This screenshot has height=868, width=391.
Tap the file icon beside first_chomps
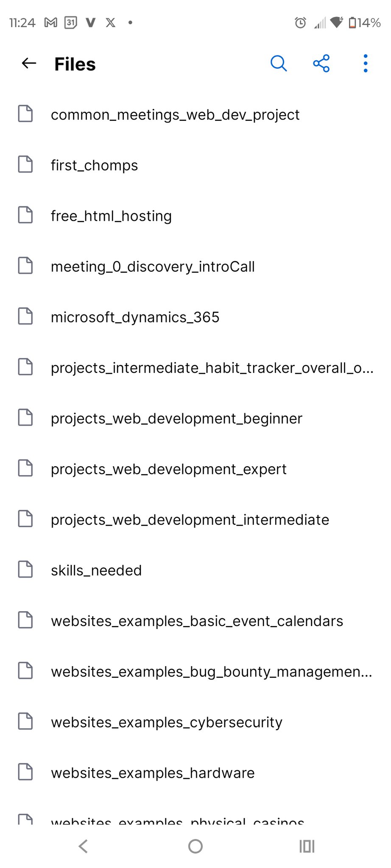25,164
